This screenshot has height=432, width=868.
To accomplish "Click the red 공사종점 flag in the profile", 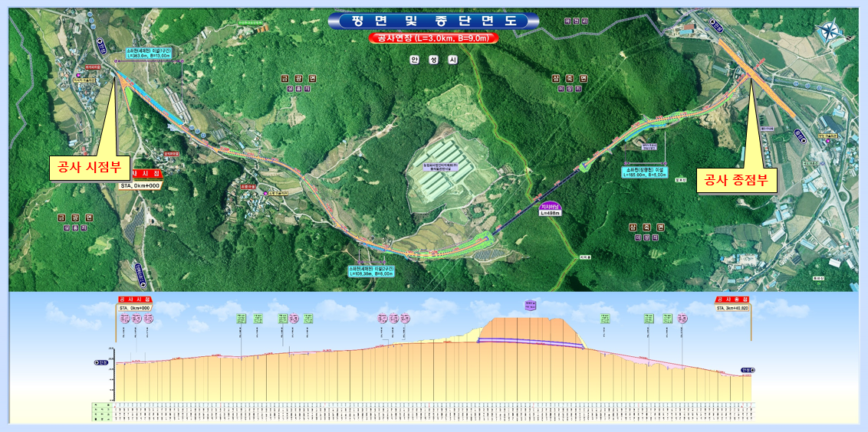I will pyautogui.click(x=733, y=299).
